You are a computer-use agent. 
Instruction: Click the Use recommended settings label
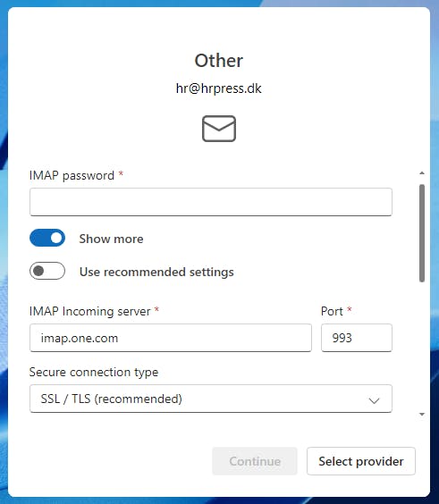click(156, 272)
